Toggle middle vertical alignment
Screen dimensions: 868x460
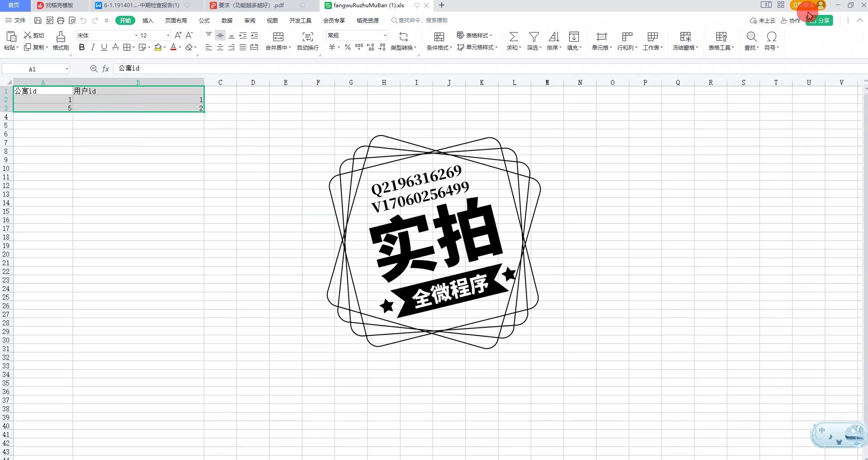point(220,35)
